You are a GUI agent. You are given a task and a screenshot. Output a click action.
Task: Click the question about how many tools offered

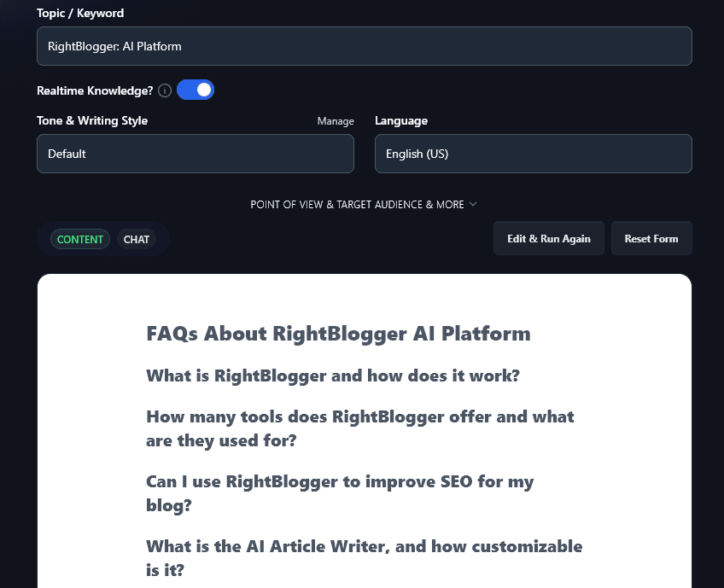[359, 428]
